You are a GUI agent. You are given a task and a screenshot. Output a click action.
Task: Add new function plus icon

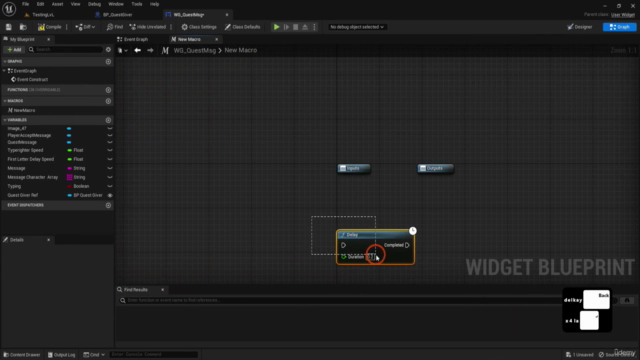tap(108, 90)
